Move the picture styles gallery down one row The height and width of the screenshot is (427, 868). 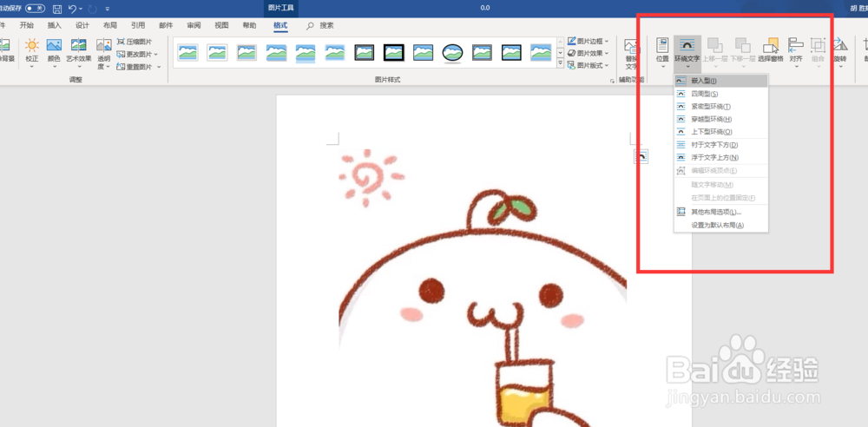(x=560, y=53)
